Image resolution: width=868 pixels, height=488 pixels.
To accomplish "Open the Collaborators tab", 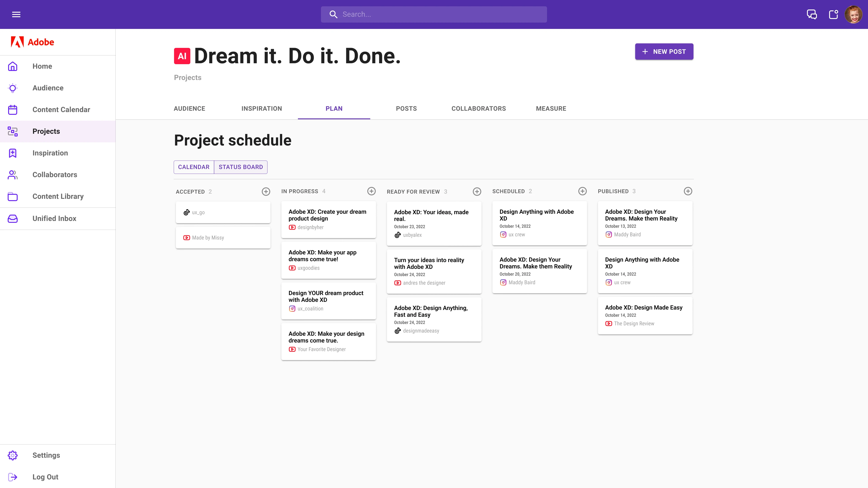I will point(479,109).
